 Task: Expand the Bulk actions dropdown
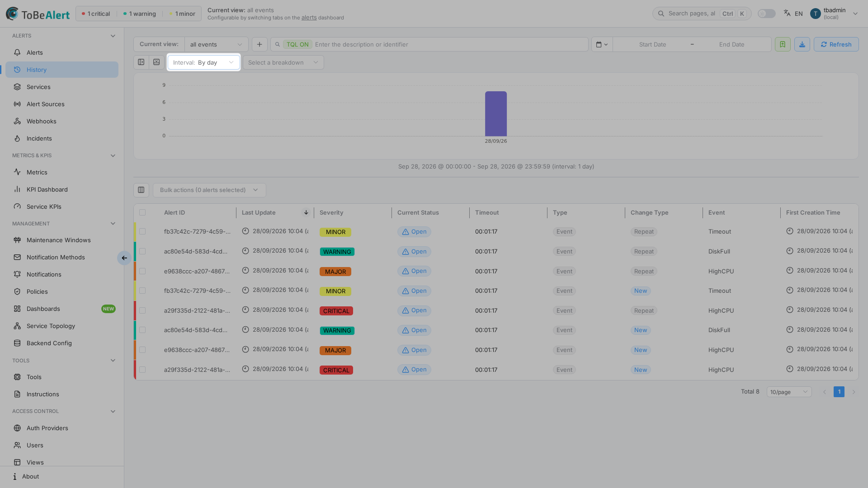click(209, 190)
